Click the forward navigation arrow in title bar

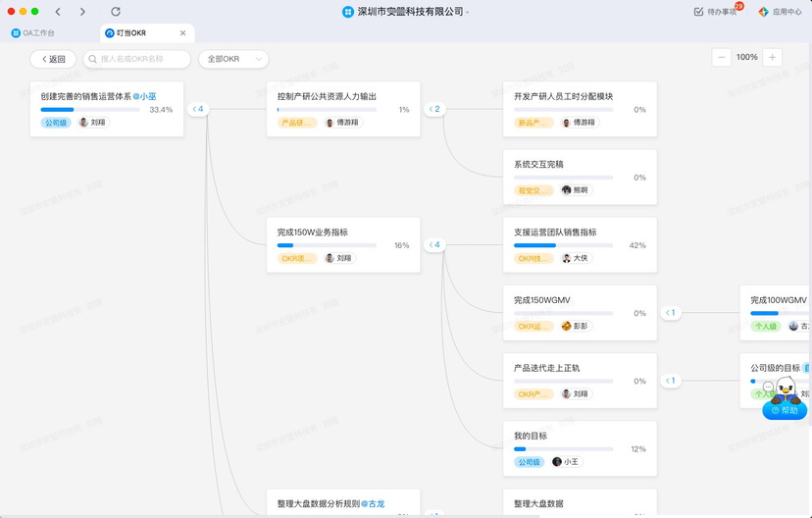click(82, 12)
